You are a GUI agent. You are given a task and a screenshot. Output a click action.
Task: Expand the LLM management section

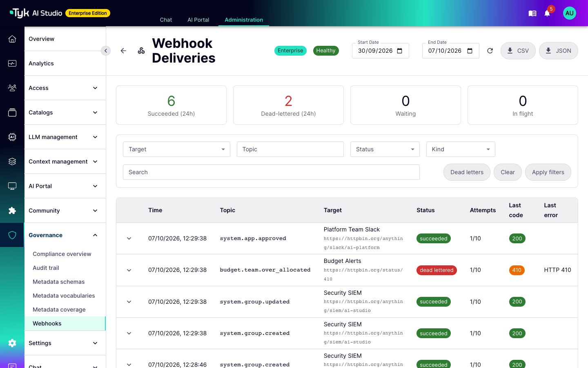pyautogui.click(x=65, y=137)
